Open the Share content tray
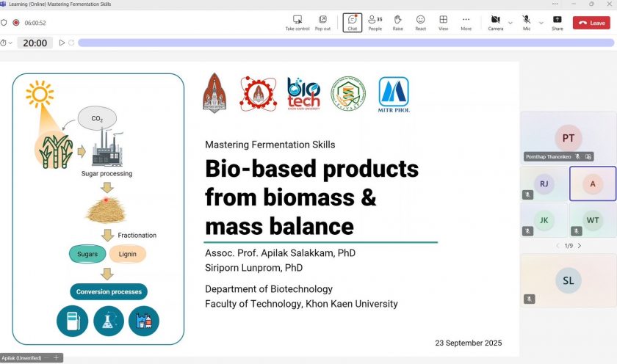Image resolution: width=617 pixels, height=364 pixels. click(x=558, y=23)
